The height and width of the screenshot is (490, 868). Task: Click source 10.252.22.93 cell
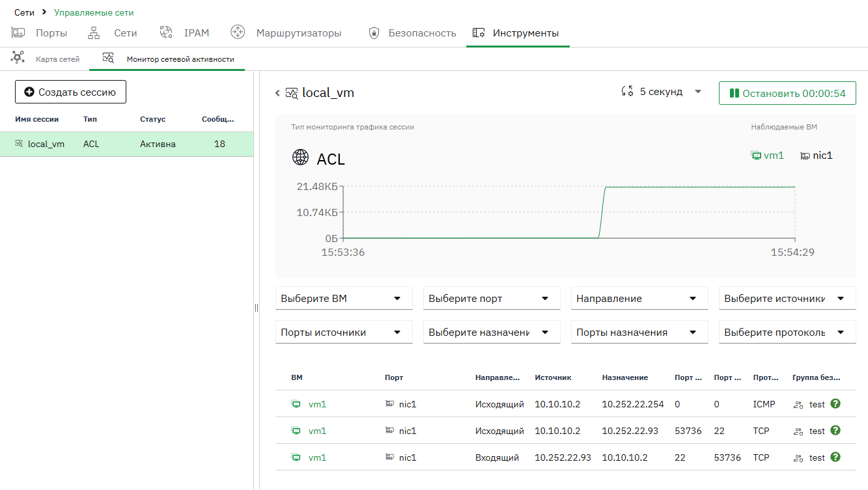(563, 457)
